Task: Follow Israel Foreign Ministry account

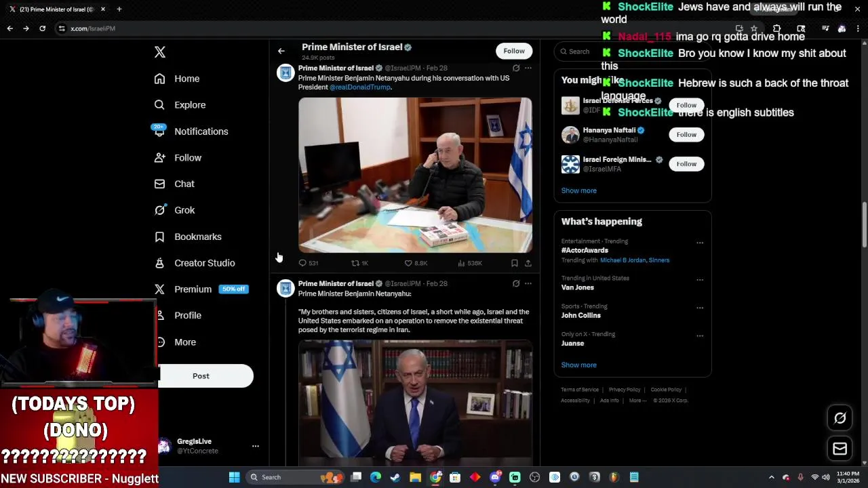Action: [686, 163]
